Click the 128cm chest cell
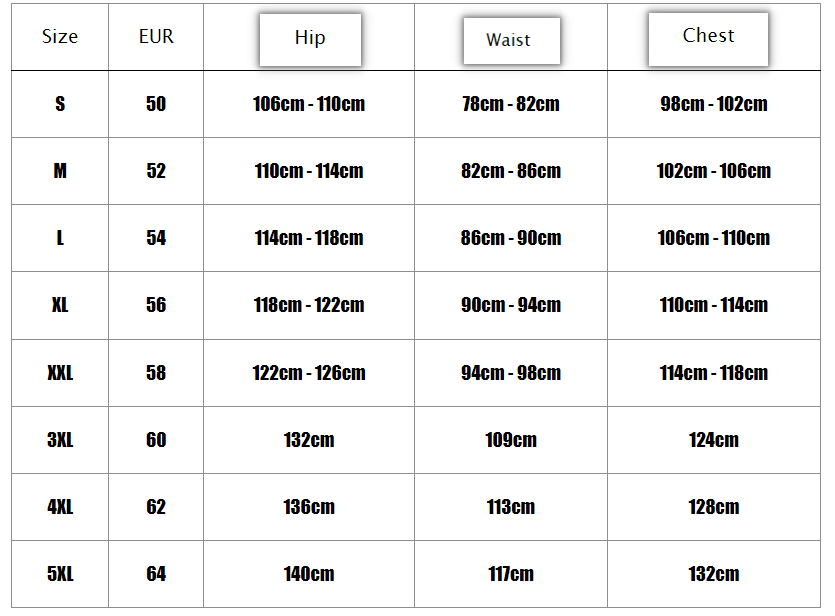 714,507
